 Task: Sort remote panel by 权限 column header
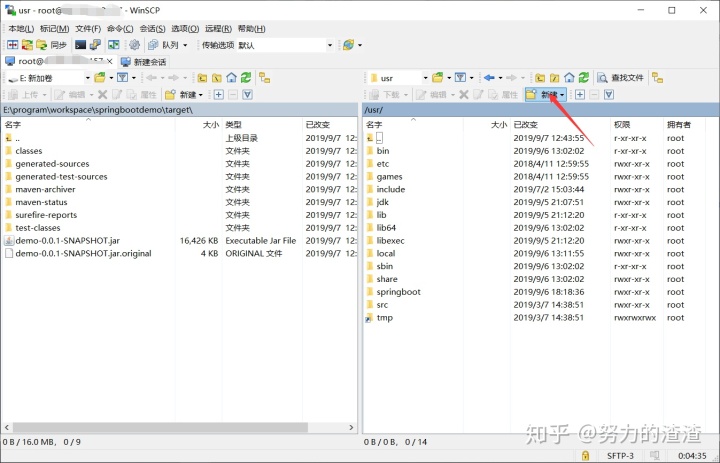point(637,124)
